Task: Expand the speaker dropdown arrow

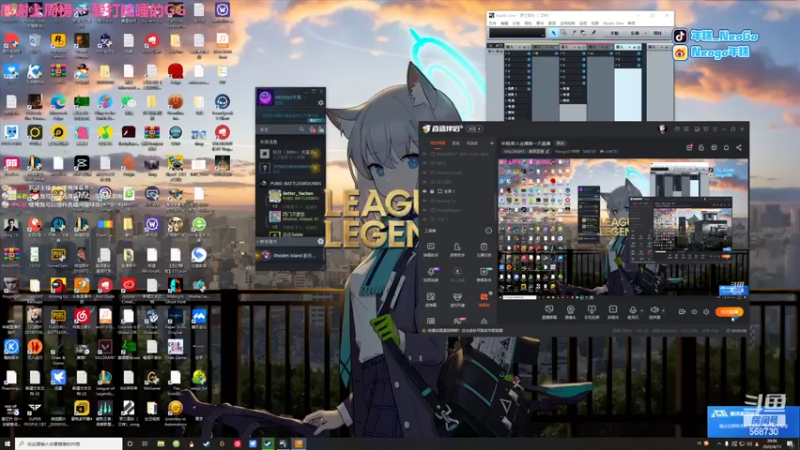Action: 663,310
